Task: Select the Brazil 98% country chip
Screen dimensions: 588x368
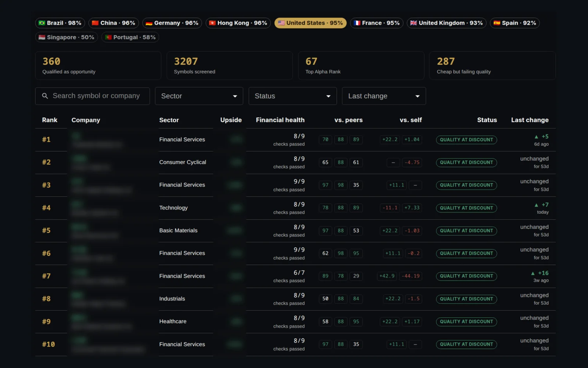Action: click(60, 23)
